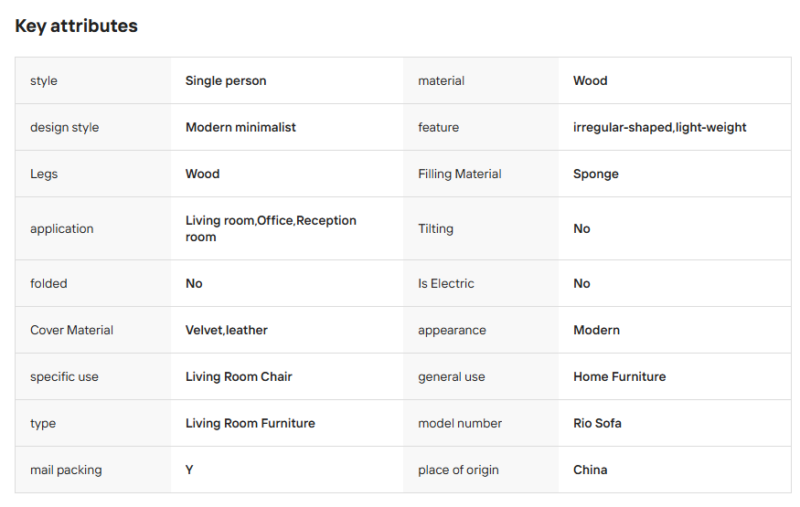Click the Legs attribute label

44,174
